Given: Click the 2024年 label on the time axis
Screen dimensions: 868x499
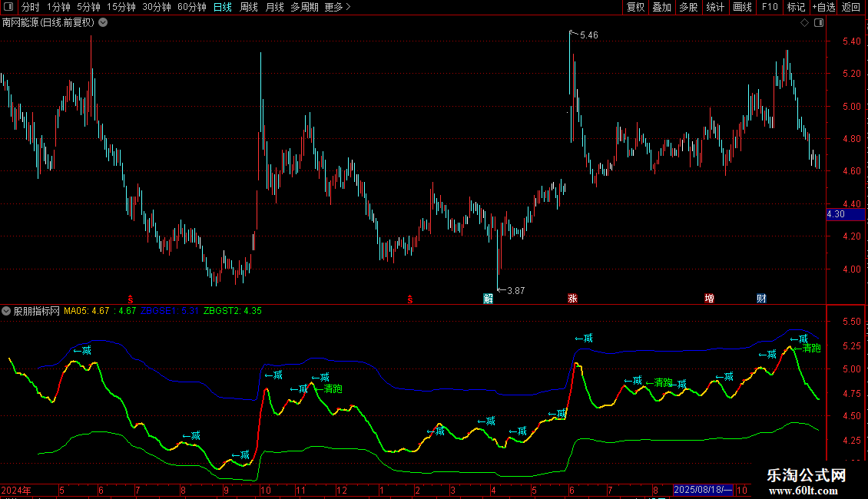Looking at the screenshot, I should (16, 490).
